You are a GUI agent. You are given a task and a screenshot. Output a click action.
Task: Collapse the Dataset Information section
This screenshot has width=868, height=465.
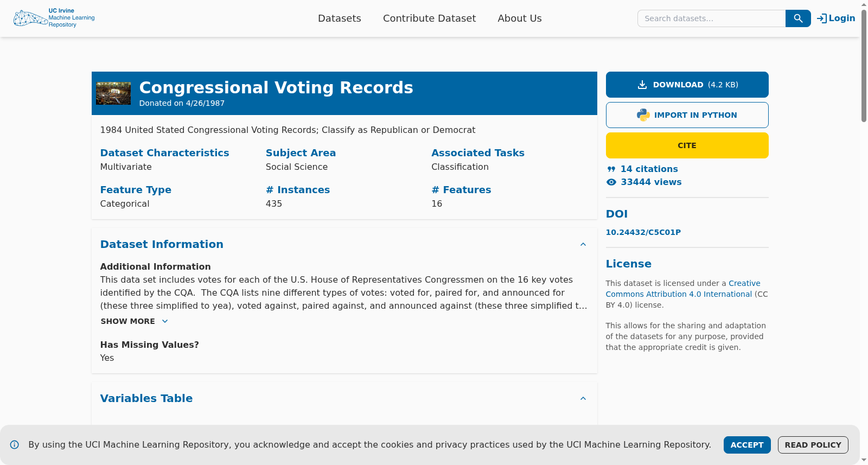tap(583, 244)
